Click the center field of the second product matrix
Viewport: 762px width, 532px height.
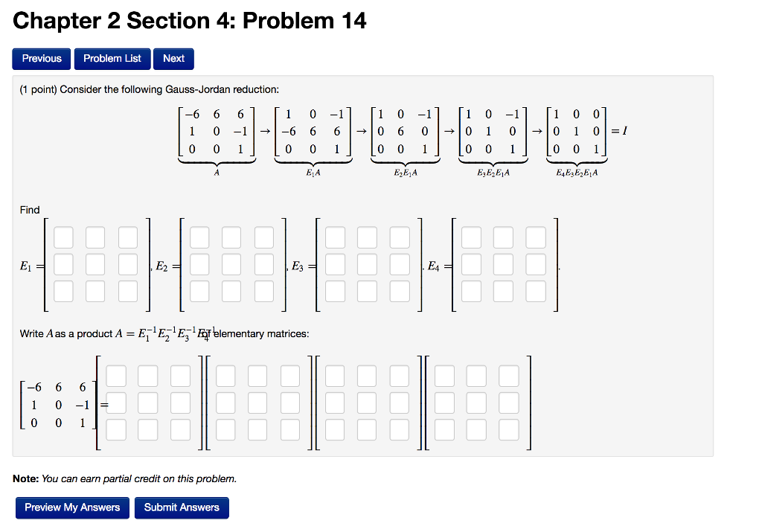[257, 403]
